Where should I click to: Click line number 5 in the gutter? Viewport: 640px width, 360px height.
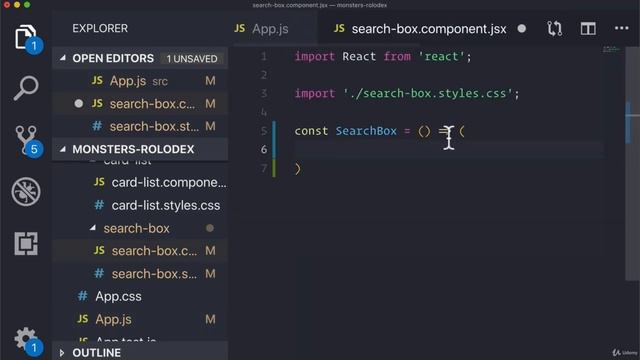coord(264,131)
